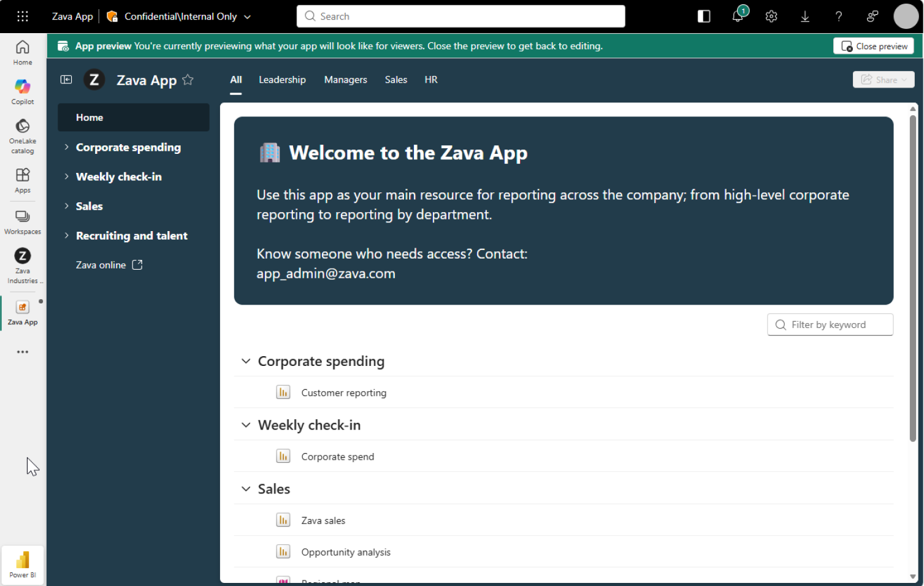Image resolution: width=924 pixels, height=586 pixels.
Task: Click the side pane layout icon in header
Action: pos(704,17)
